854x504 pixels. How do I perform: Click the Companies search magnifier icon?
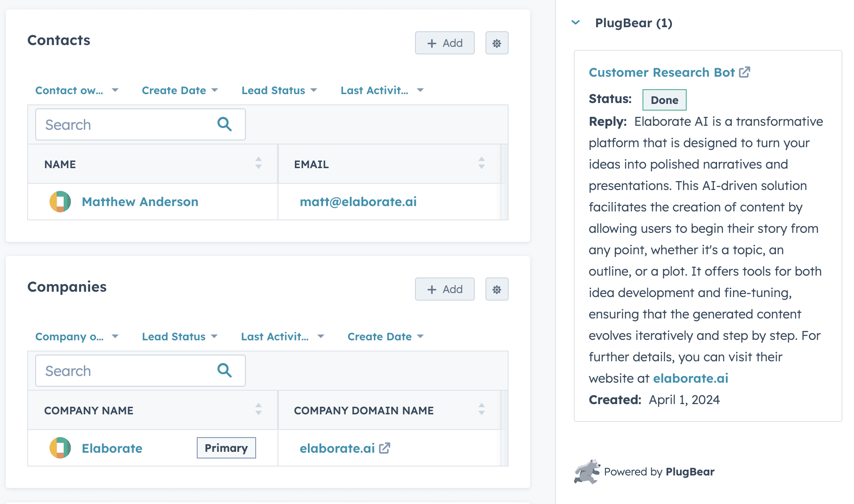pos(224,371)
